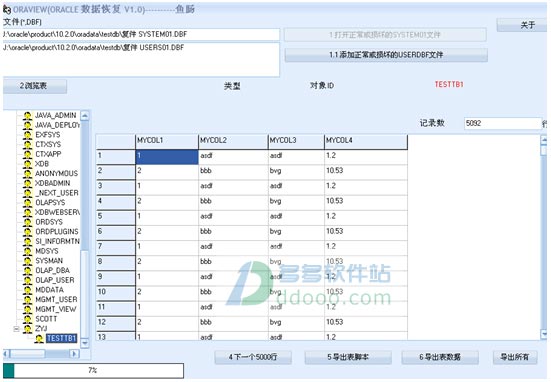
Task: Click the 导出所有 button
Action: pos(515,357)
